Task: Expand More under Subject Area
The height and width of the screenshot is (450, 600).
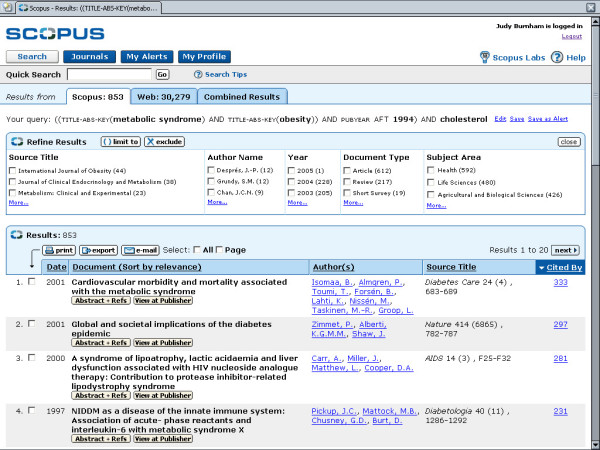Action: (x=436, y=205)
